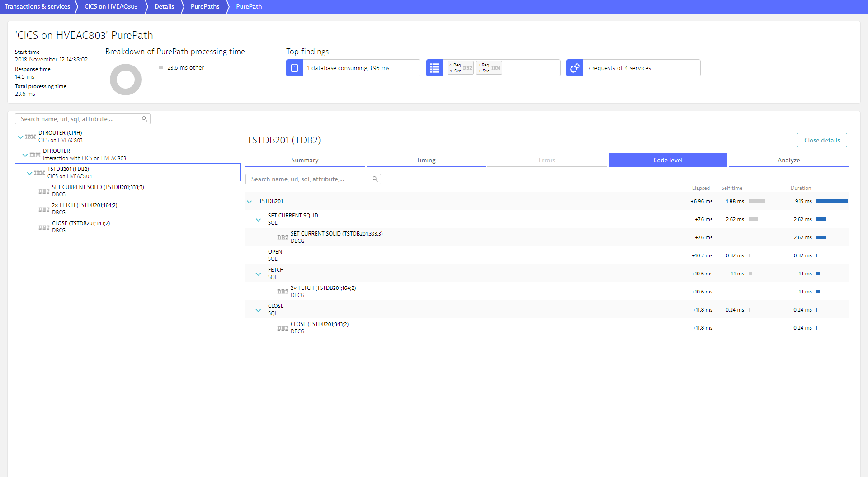The image size is (868, 477).
Task: Collapse the DTROUTER (CPIH) tree node
Action: [20, 137]
